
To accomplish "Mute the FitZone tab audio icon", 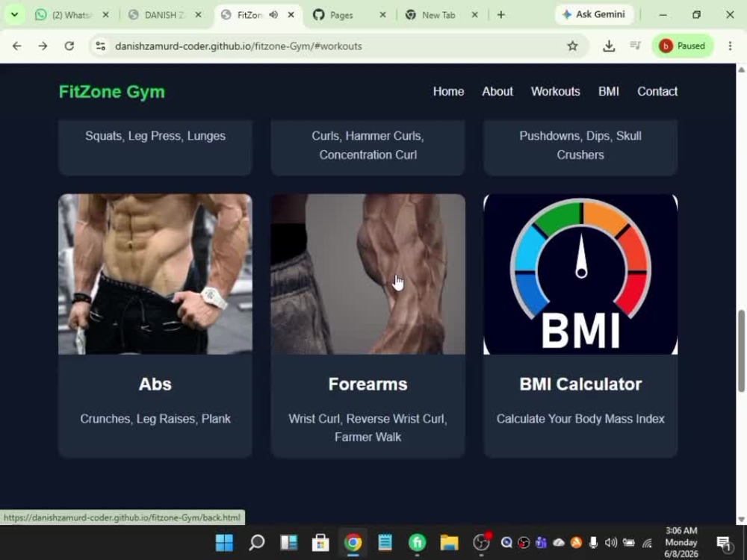I will coord(273,15).
